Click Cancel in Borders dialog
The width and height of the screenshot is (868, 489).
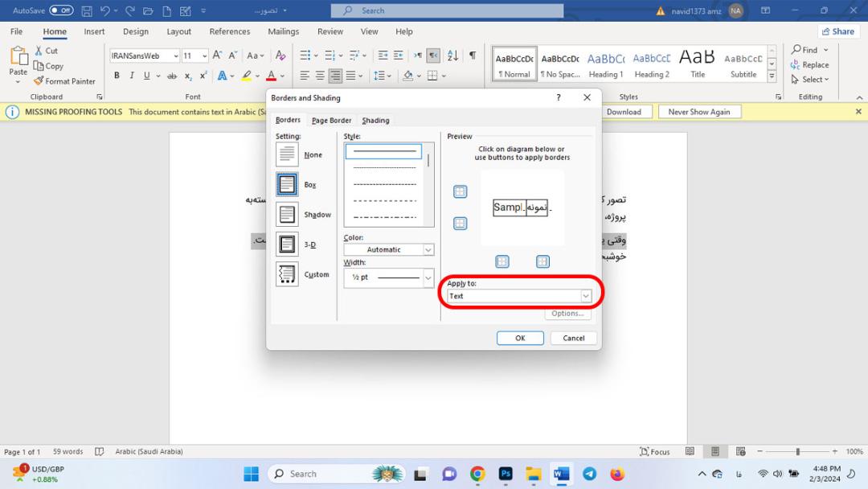[x=574, y=338]
